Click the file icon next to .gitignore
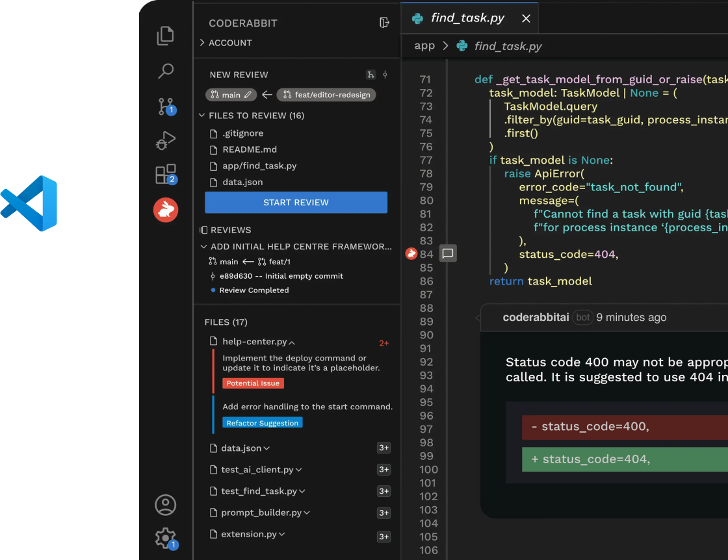728x560 pixels. tap(214, 134)
